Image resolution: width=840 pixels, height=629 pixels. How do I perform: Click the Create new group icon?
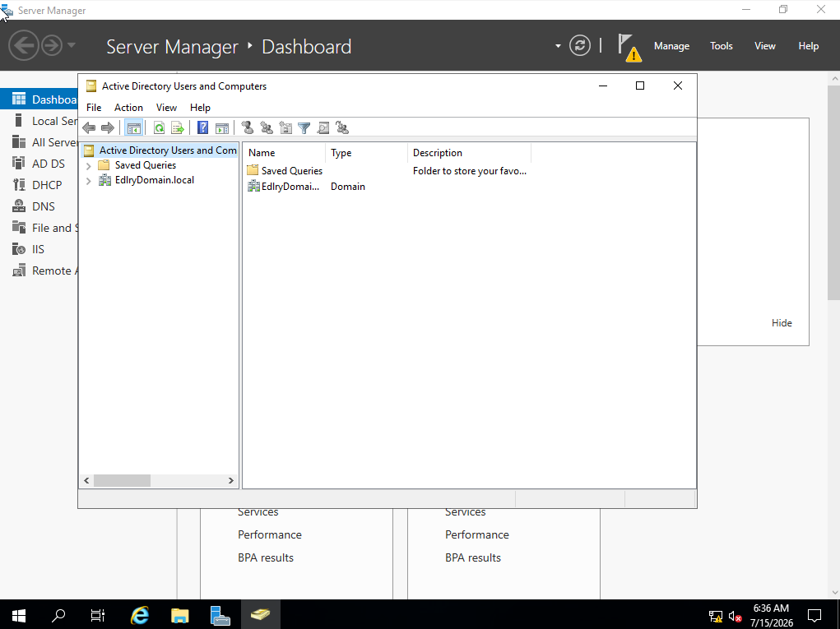267,128
